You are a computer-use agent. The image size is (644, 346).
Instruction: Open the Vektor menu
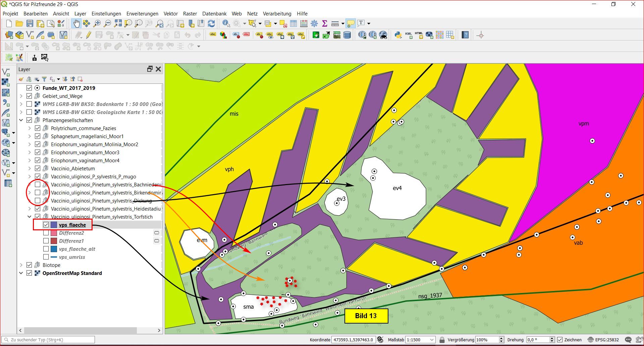point(170,14)
